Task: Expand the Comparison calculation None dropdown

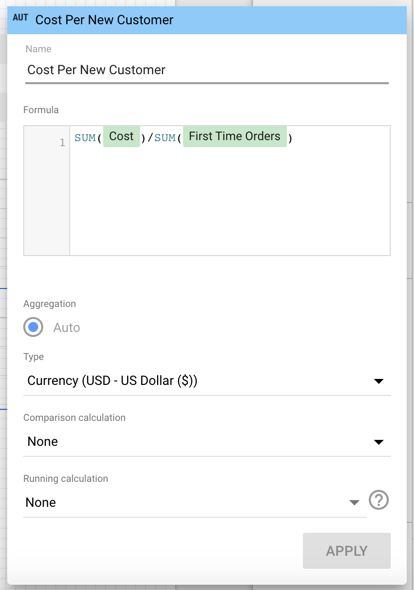Action: 207,442
